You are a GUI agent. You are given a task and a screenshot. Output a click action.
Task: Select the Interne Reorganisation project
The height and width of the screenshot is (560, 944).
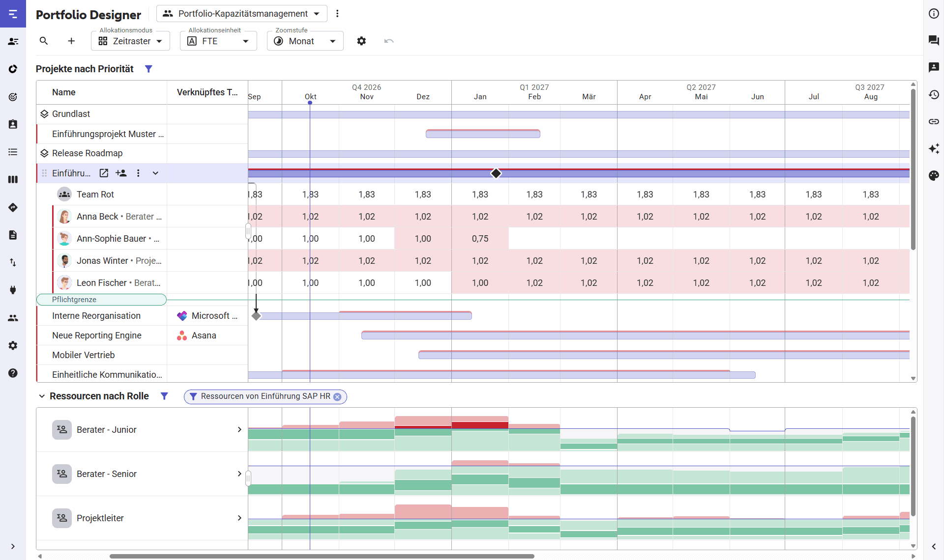(96, 316)
